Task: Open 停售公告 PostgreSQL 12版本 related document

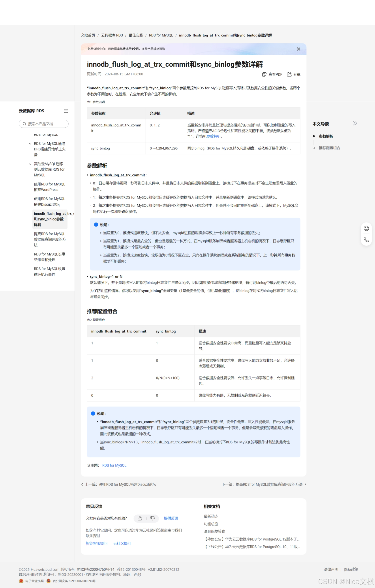Action: pos(252,539)
